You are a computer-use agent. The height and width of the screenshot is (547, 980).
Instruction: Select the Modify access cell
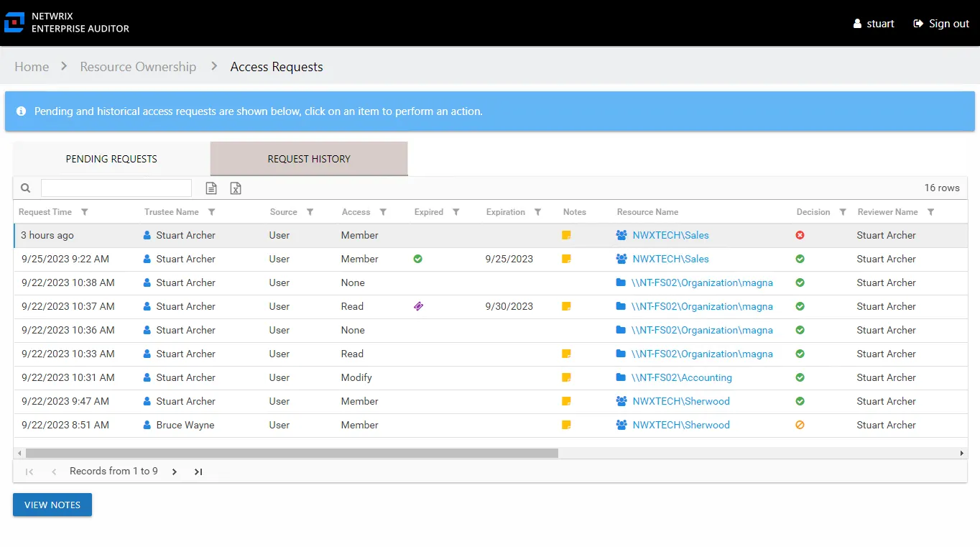tap(356, 377)
